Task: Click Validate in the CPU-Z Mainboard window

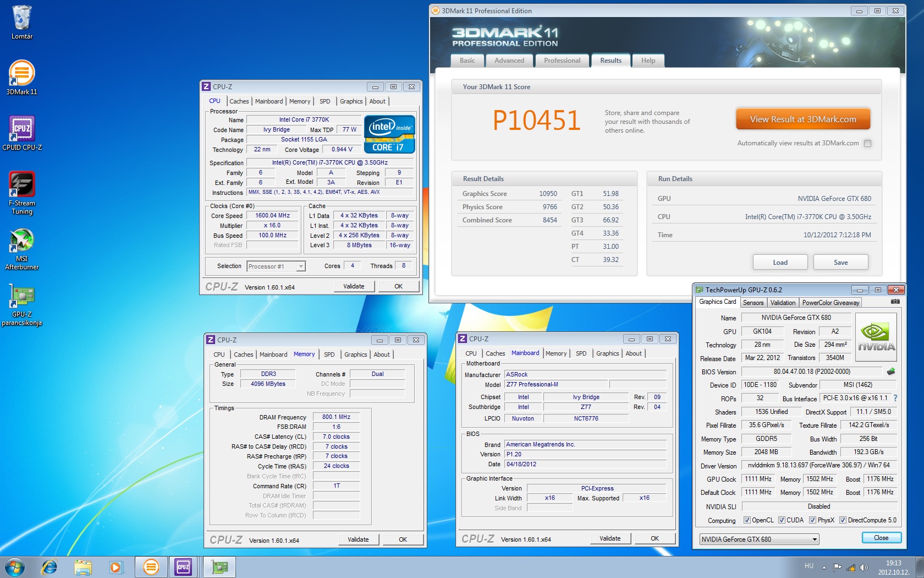Action: click(x=610, y=538)
